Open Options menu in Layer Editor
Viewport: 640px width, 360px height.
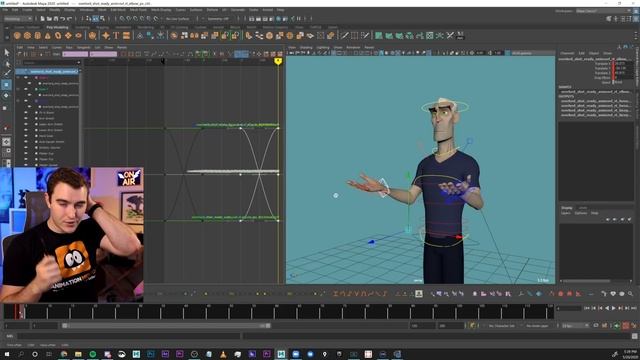pyautogui.click(x=580, y=213)
